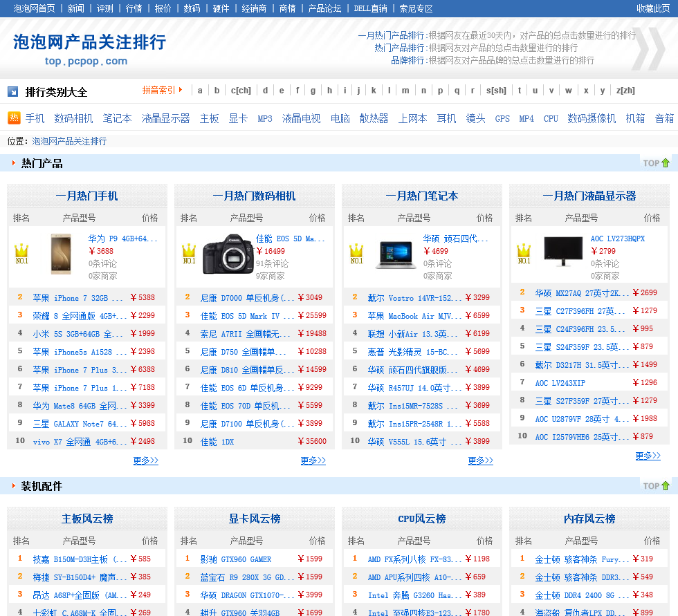This screenshot has width=678, height=616.
Task: Click 91条评论 under 佳能 EOS 5D
Action: pyautogui.click(x=272, y=263)
